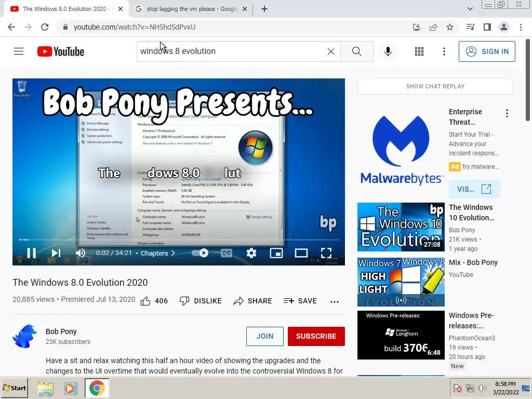Open Windows Explorer from taskbar
532x399 pixels.
click(45, 389)
